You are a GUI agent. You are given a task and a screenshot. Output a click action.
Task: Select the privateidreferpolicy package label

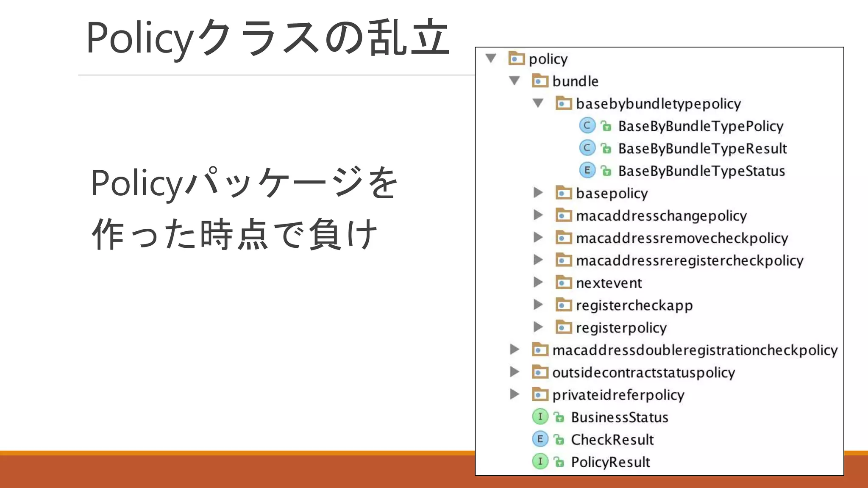tap(618, 395)
